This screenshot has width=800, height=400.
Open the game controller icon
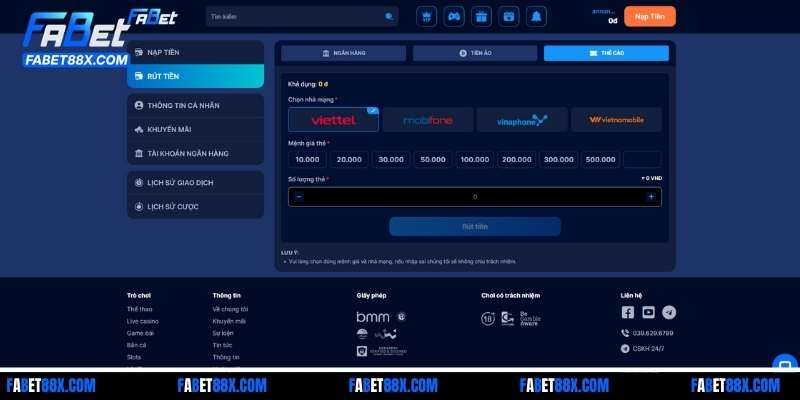454,16
